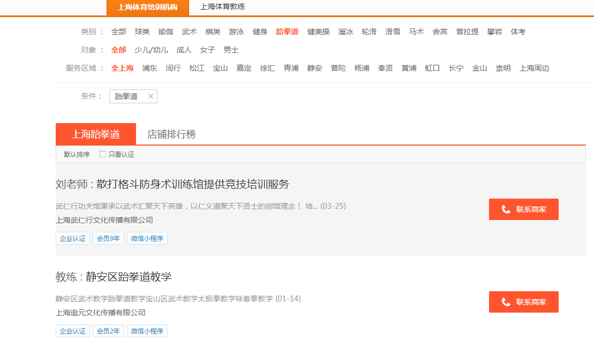Viewport: 594px width, 364px height.
Task: Filter service area by 杨浦
Action: click(x=362, y=68)
